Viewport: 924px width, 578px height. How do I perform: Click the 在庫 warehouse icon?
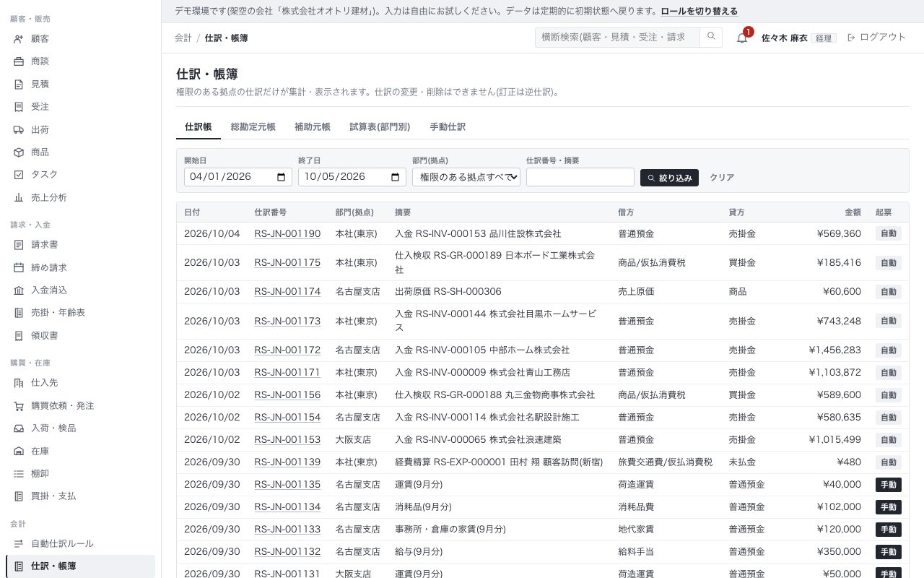[x=19, y=452]
